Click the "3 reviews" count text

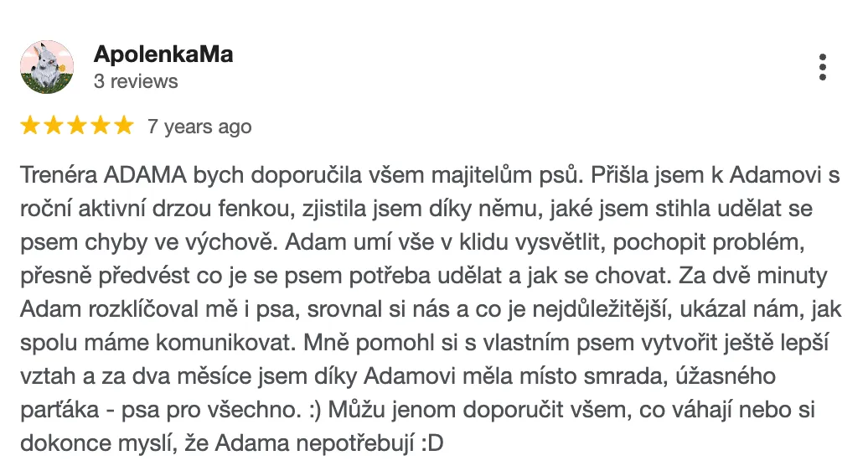click(136, 81)
